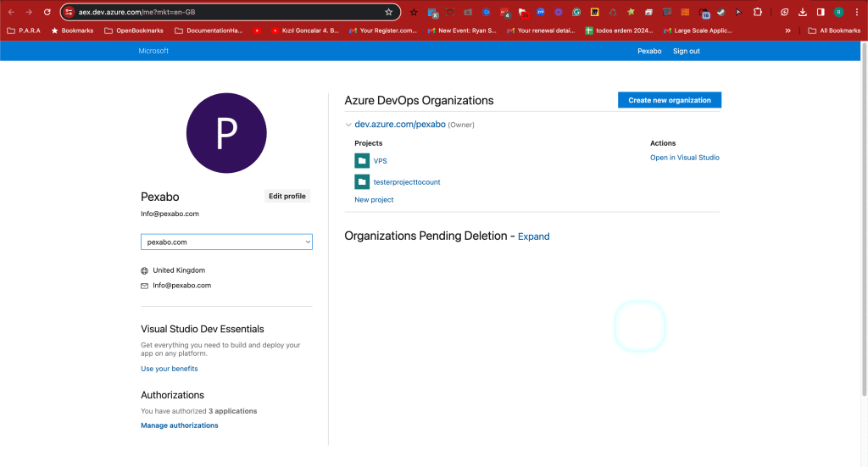Click the Info@pexabo.com text beside envelope
The height and width of the screenshot is (467, 868).
(181, 286)
